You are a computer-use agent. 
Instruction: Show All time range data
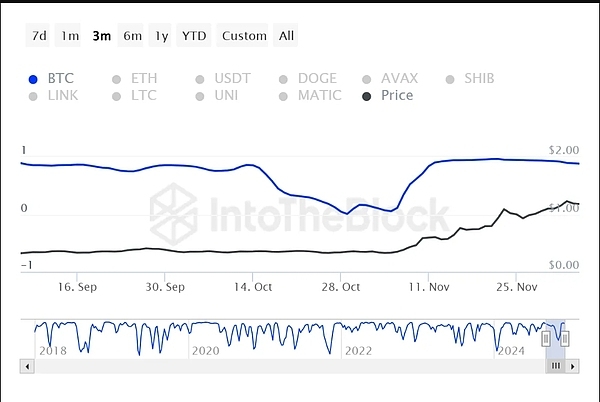[x=287, y=36]
